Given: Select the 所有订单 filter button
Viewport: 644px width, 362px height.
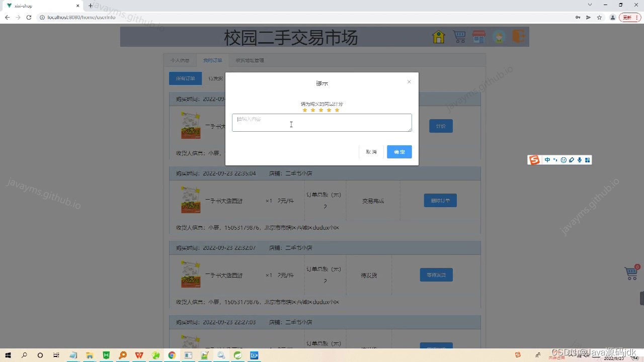Looking at the screenshot, I should [x=185, y=78].
